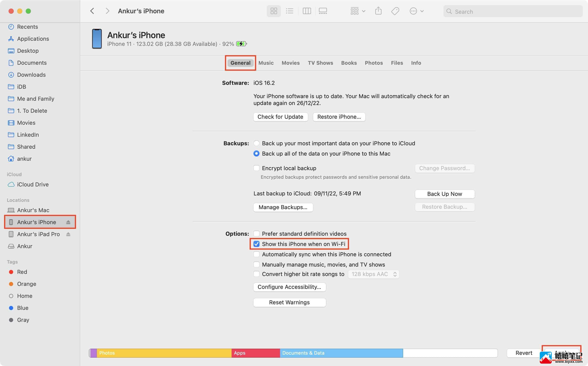Click in the Search field
Screen dimensions: 588x366
[x=513, y=11]
